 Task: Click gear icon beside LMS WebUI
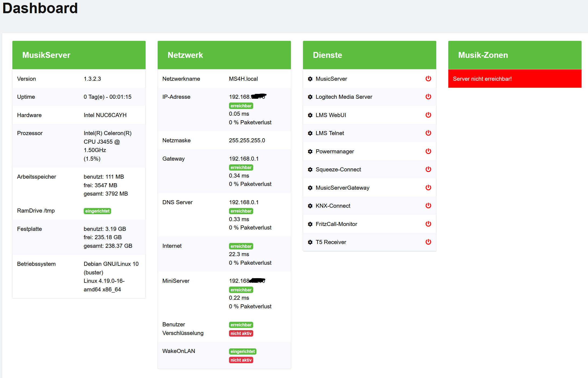pyautogui.click(x=310, y=115)
